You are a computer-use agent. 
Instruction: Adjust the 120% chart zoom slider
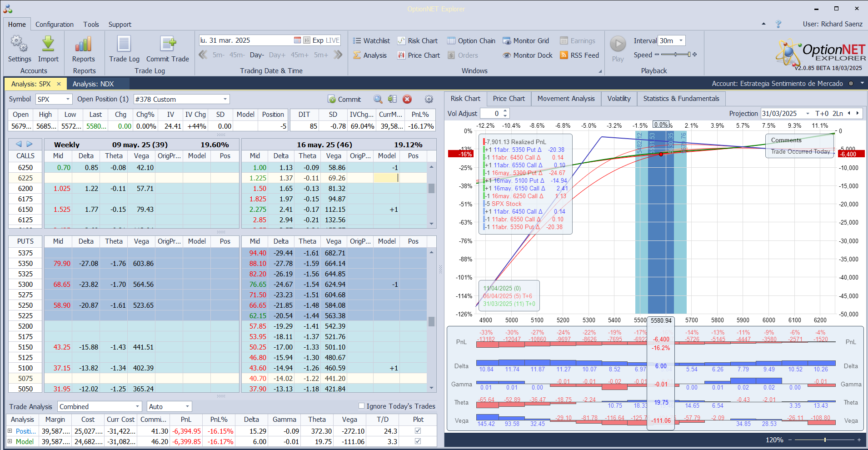pyautogui.click(x=824, y=440)
